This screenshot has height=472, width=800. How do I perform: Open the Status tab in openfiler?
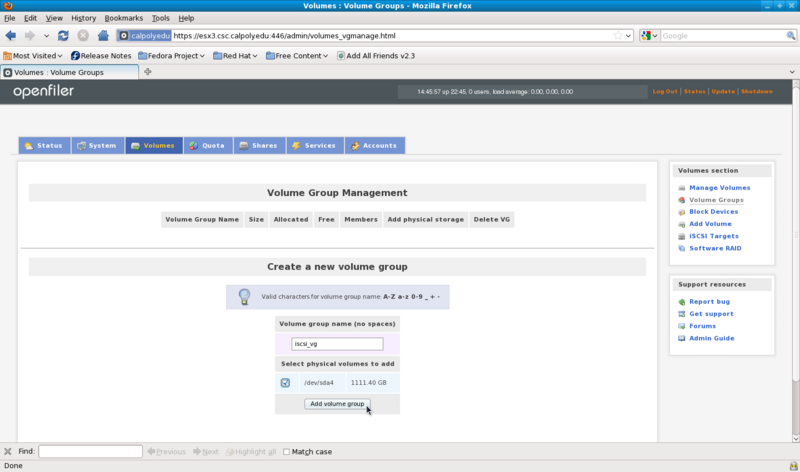click(44, 145)
